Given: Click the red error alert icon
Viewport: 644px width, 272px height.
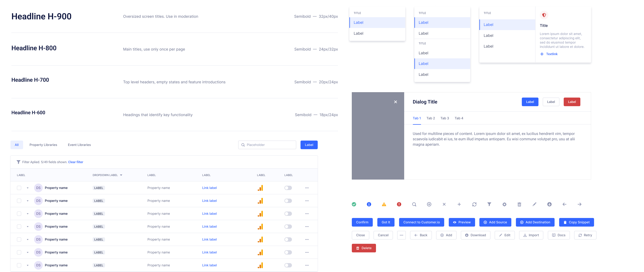Looking at the screenshot, I should coord(399,204).
